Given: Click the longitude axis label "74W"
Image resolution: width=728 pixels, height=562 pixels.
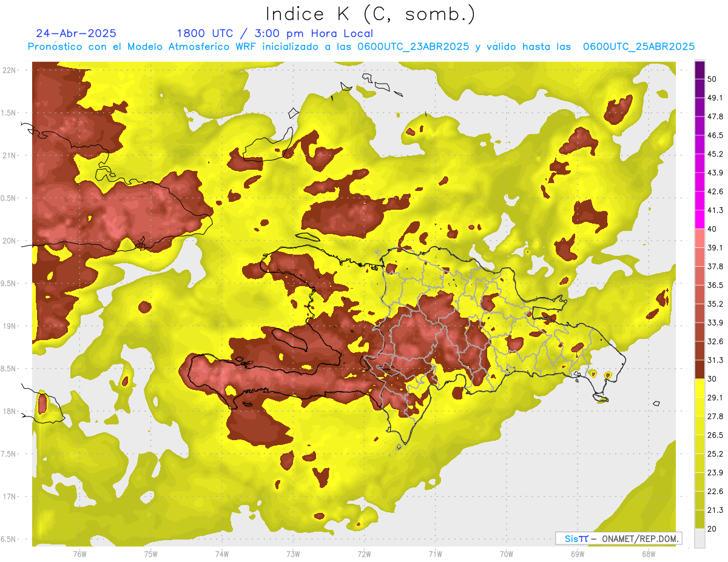Looking at the screenshot, I should pyautogui.click(x=222, y=554).
